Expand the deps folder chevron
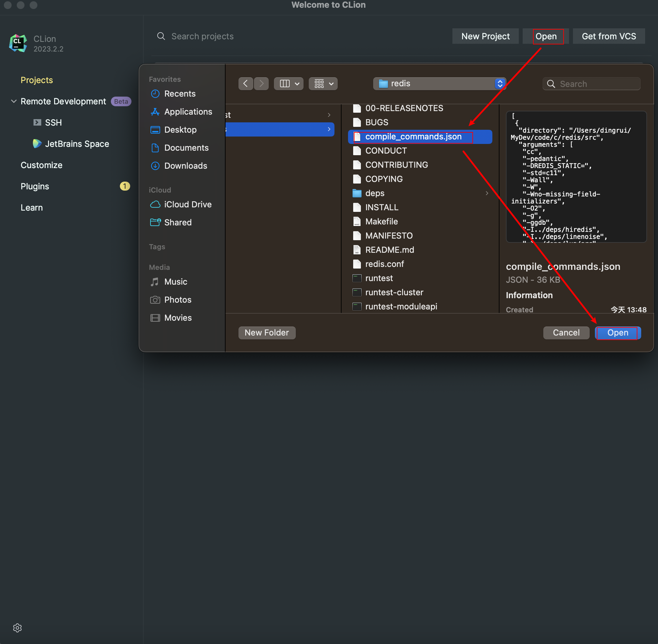 tap(487, 193)
